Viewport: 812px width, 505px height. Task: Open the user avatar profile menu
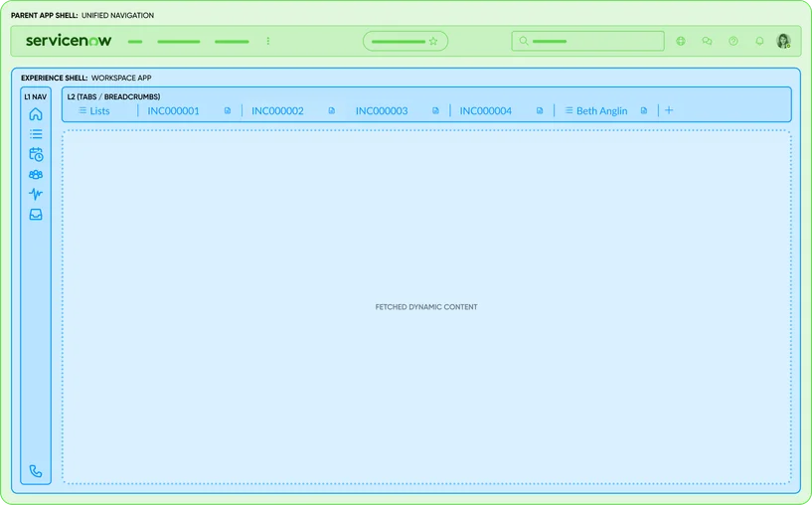(x=783, y=42)
